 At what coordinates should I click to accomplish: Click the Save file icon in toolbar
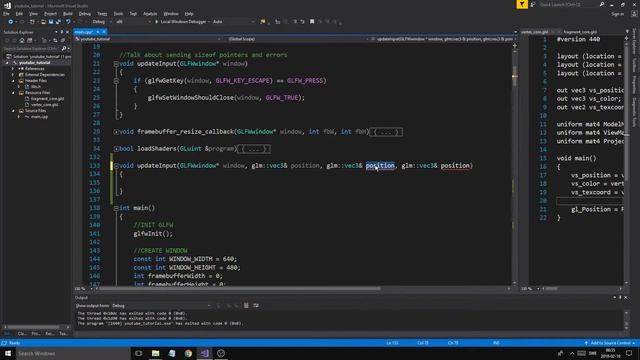tap(51, 22)
